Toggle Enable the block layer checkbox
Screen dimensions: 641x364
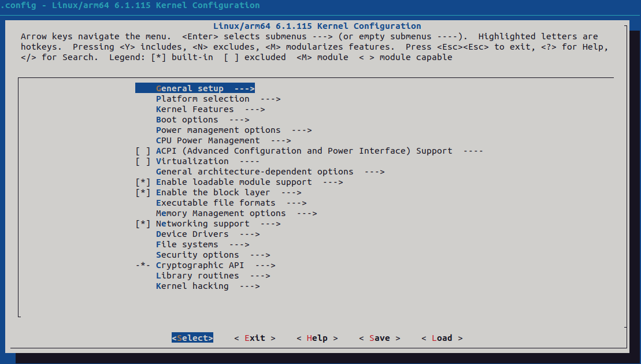(x=143, y=192)
